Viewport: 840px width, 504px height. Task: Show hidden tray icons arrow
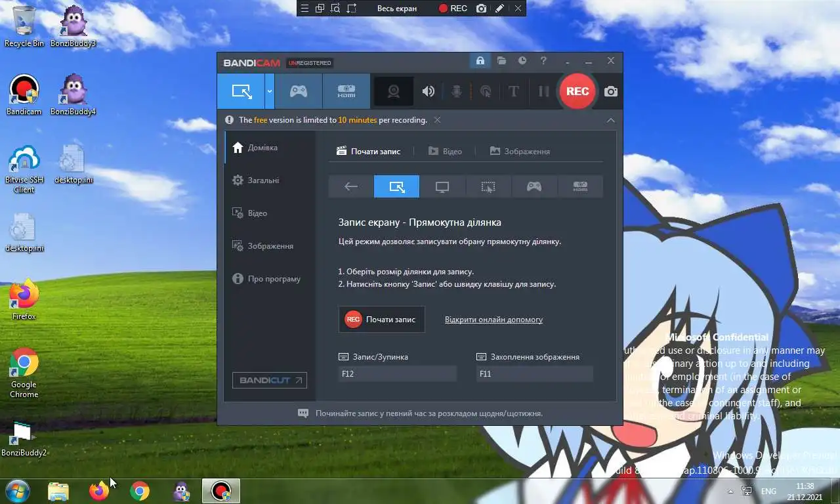(730, 492)
